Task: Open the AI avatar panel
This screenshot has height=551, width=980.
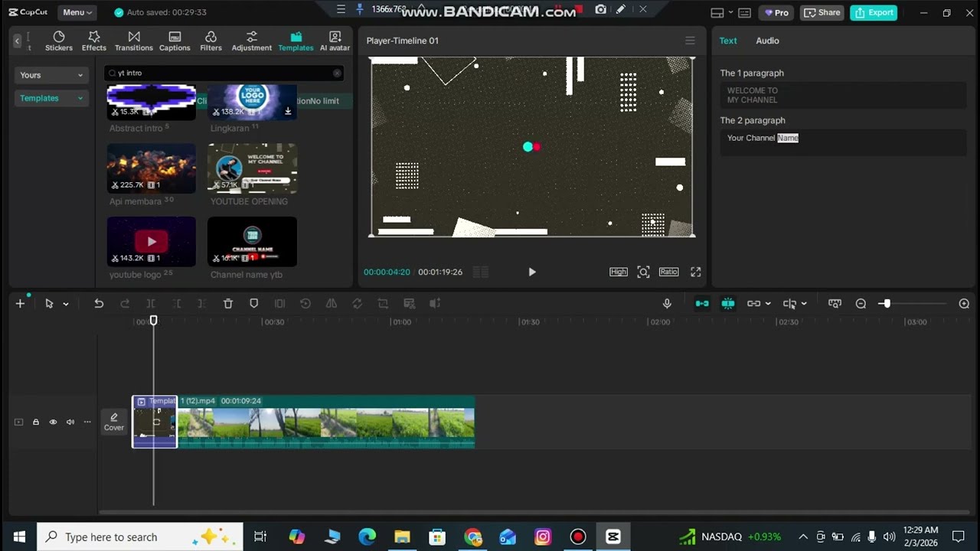Action: click(x=335, y=41)
